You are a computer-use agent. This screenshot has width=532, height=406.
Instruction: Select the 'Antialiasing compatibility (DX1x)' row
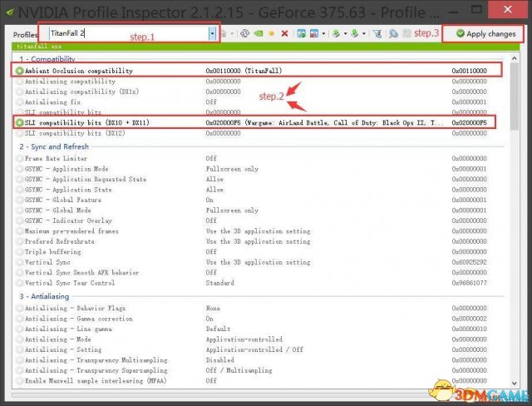point(260,92)
